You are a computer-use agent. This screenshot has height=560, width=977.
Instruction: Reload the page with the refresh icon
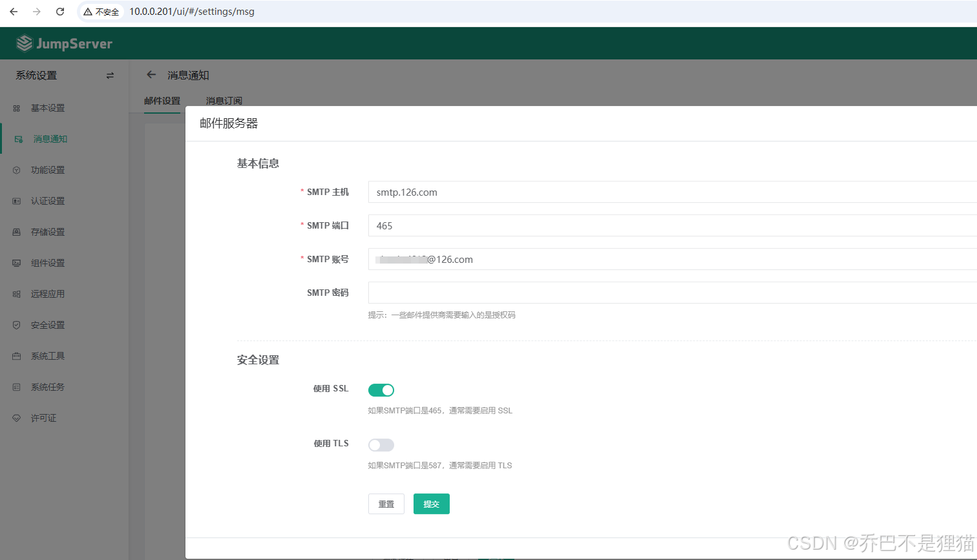pos(60,12)
